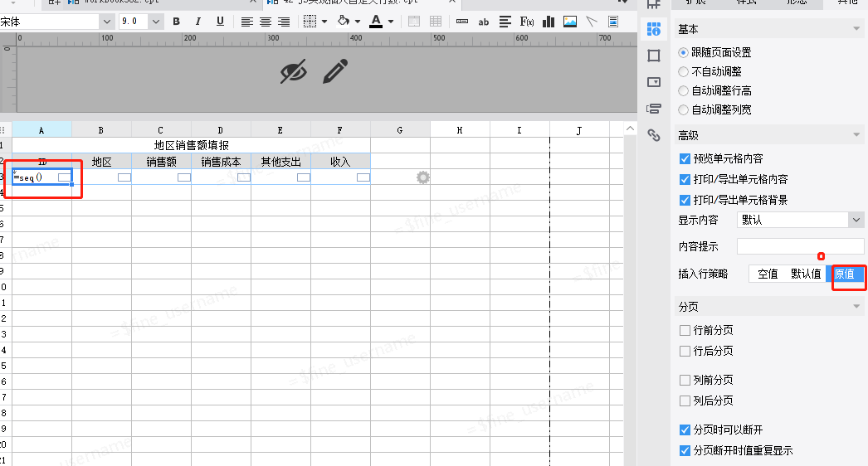
Task: Insert a slash line with the diagonal icon
Action: point(592,22)
